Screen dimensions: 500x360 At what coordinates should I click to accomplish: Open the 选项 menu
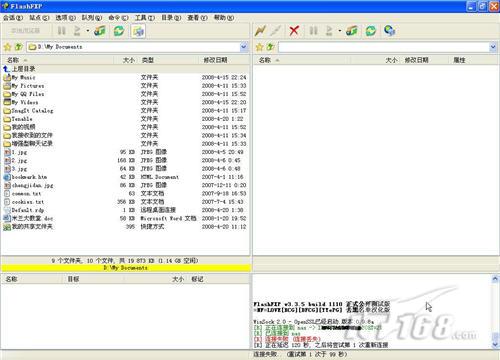point(65,18)
